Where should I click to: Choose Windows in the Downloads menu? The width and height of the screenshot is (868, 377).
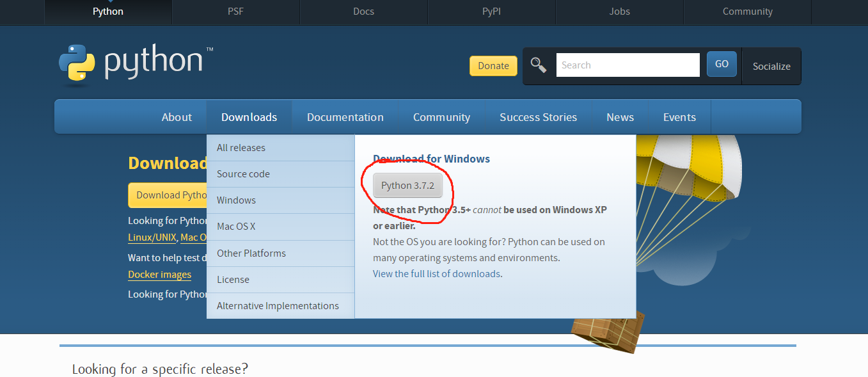[x=280, y=200]
